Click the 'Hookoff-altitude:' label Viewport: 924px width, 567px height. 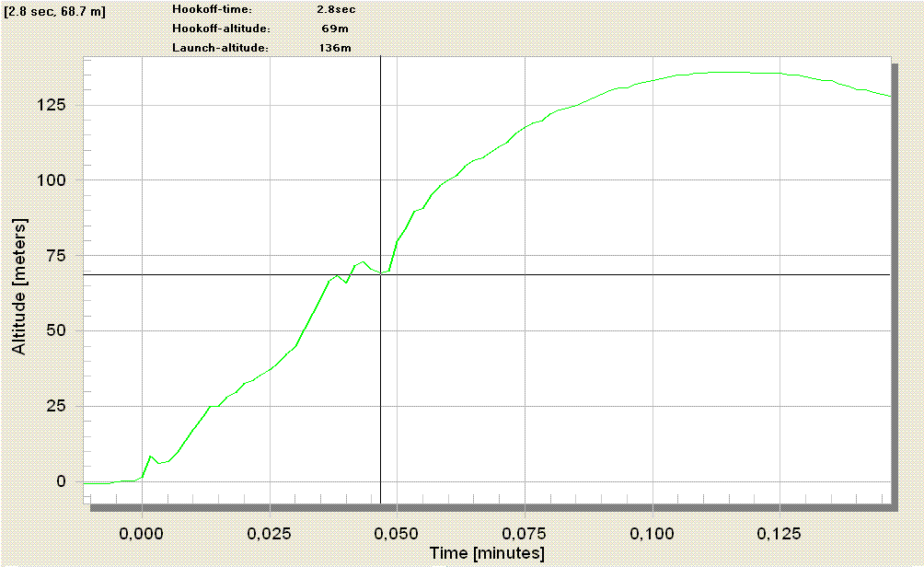click(222, 29)
